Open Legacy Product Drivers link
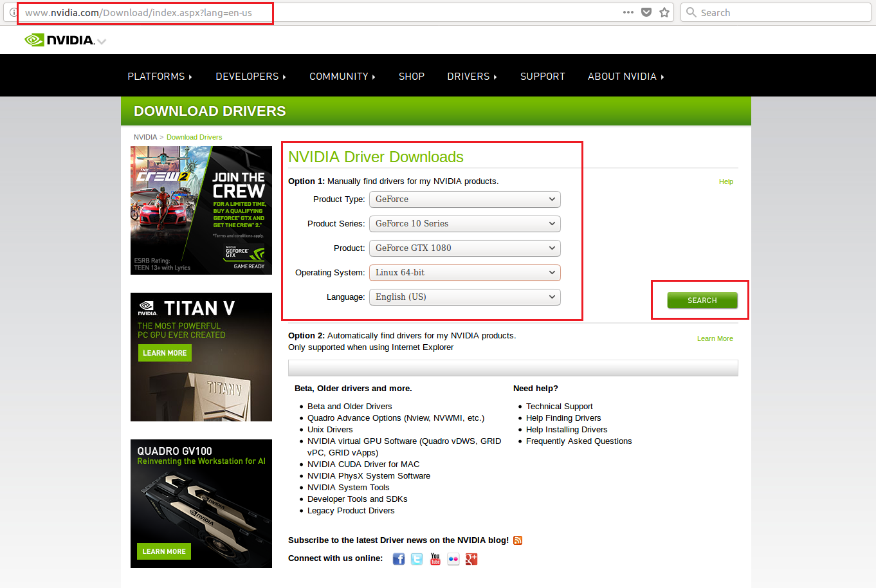 pos(351,511)
